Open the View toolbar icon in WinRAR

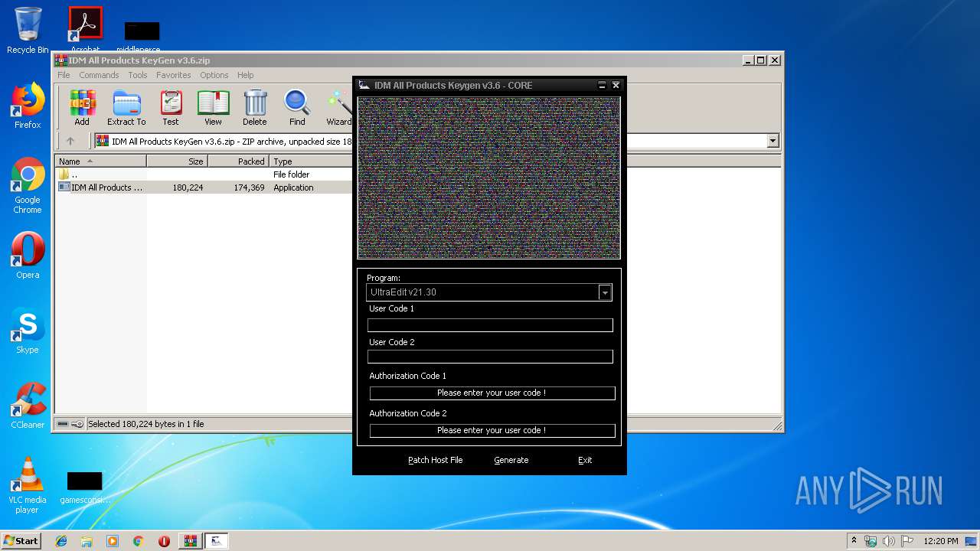pos(213,107)
